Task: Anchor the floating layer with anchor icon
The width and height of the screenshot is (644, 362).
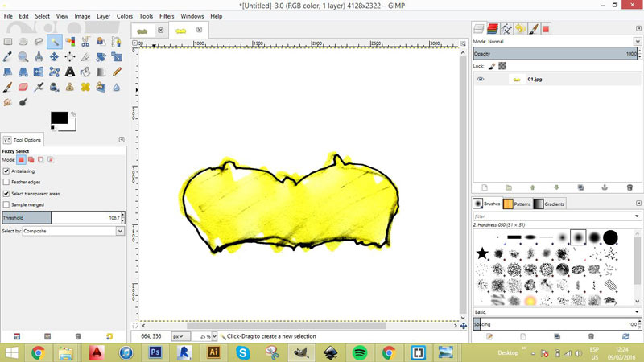Action: [605, 187]
